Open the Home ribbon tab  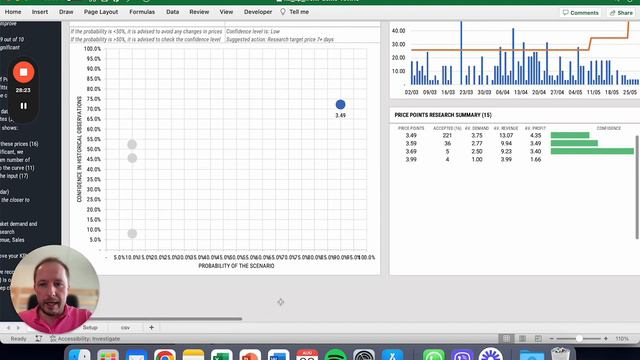coord(13,12)
